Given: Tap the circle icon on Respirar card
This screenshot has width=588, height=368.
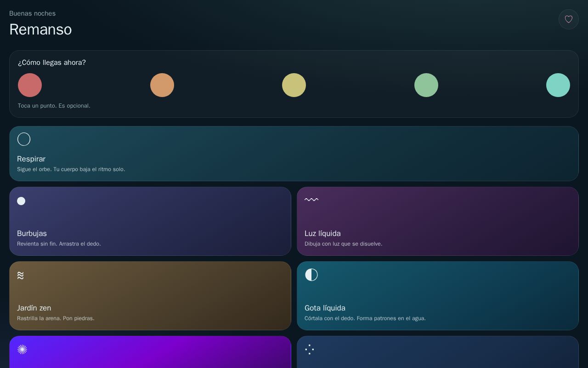Looking at the screenshot, I should tap(24, 139).
